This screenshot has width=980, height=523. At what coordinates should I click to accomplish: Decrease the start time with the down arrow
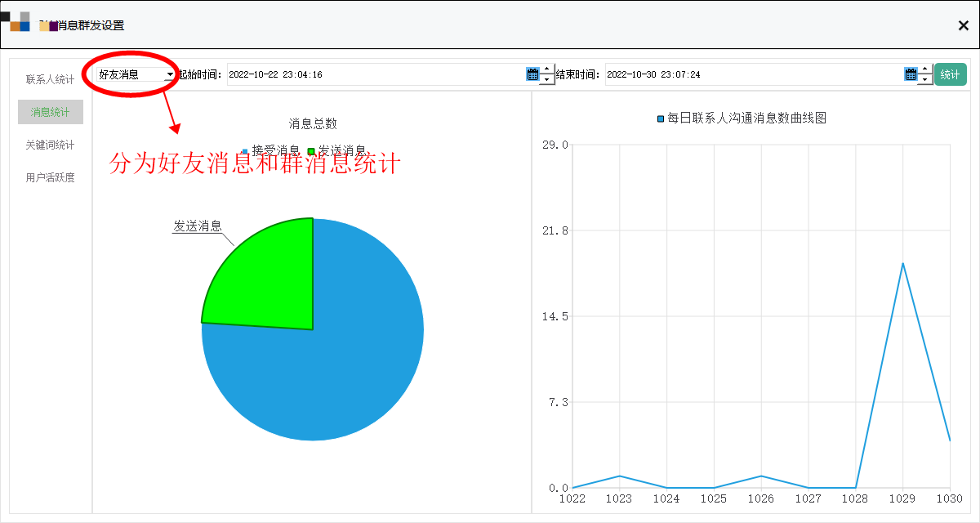pyautogui.click(x=547, y=79)
